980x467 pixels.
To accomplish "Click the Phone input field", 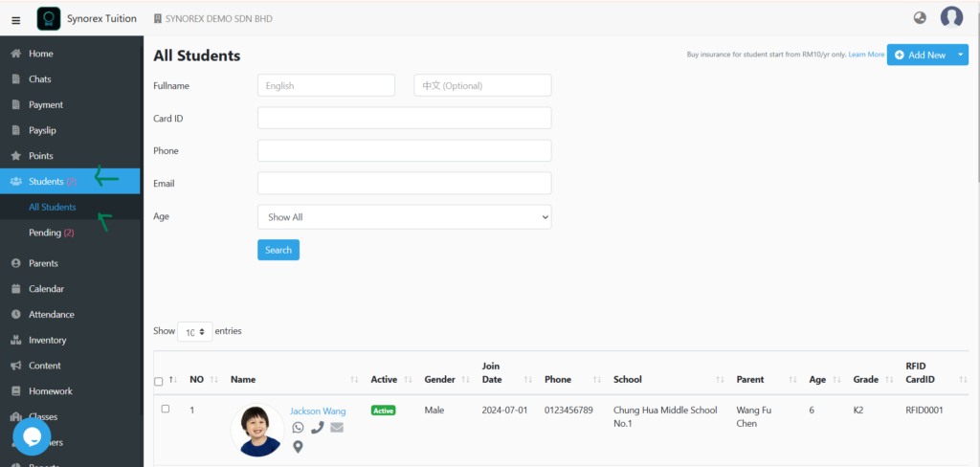I will click(x=405, y=150).
